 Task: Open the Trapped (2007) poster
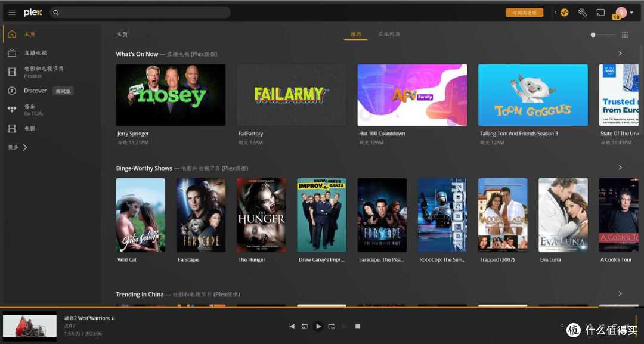503,215
